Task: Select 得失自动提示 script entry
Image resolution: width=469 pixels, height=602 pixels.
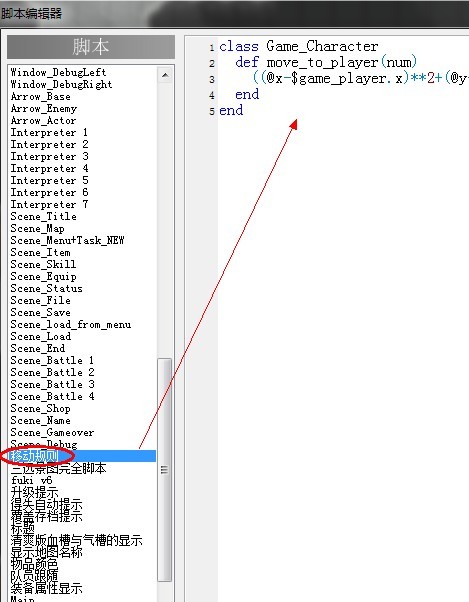Action: click(x=46, y=504)
